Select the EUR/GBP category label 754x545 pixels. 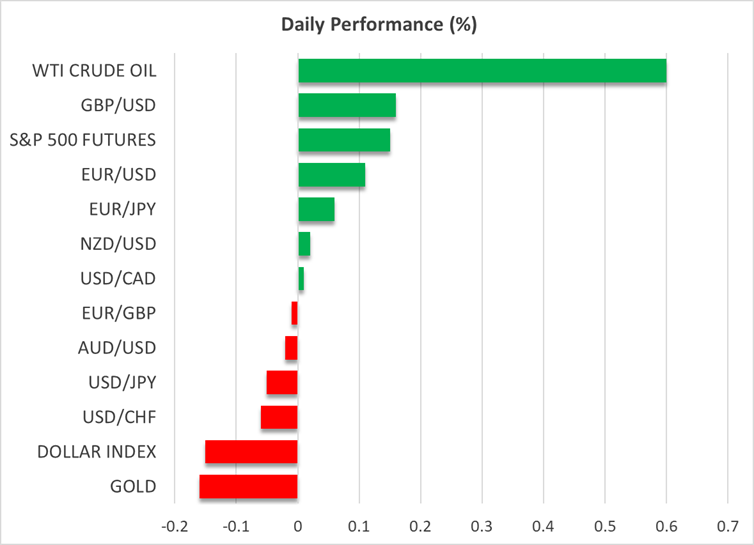118,313
